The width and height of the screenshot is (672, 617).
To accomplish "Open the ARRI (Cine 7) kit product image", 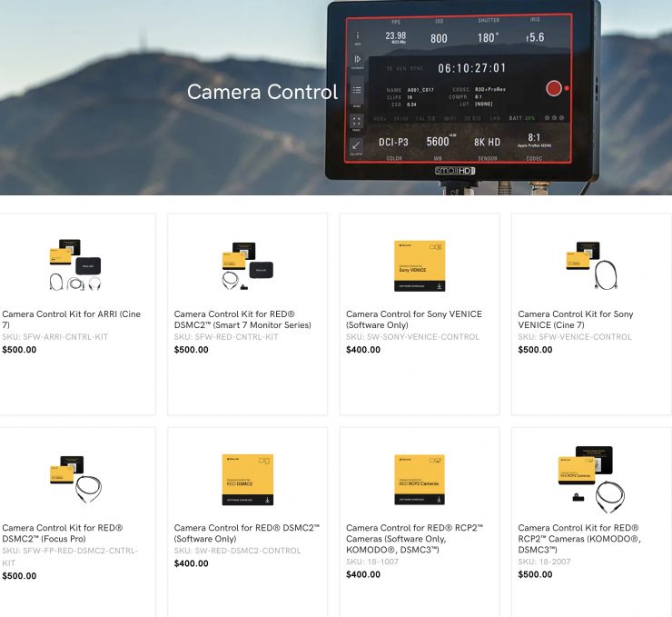I will pyautogui.click(x=74, y=265).
